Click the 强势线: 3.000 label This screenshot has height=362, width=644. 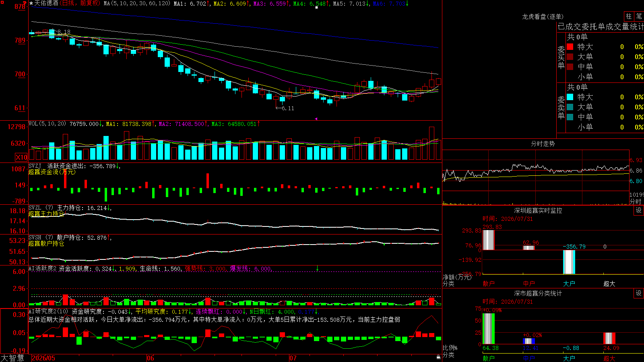pyautogui.click(x=205, y=269)
